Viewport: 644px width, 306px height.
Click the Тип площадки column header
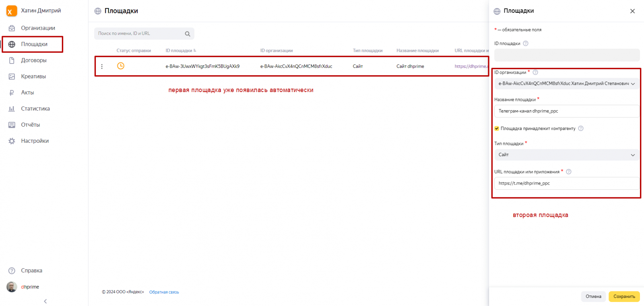[x=367, y=51]
